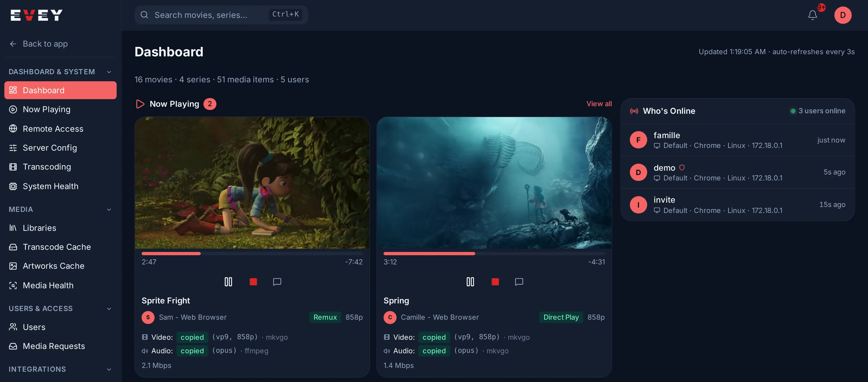Click the Spring video thumbnail
The width and height of the screenshot is (868, 382).
[494, 183]
